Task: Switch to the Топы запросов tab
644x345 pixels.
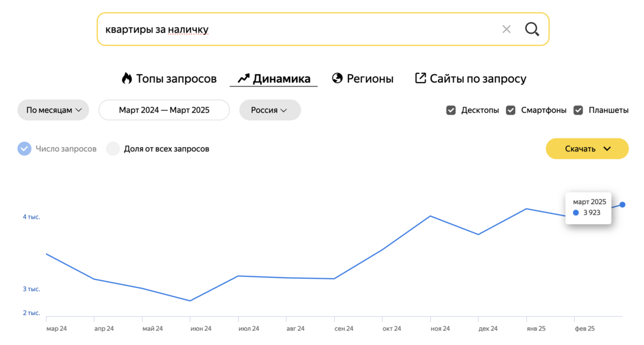Action: (x=169, y=78)
